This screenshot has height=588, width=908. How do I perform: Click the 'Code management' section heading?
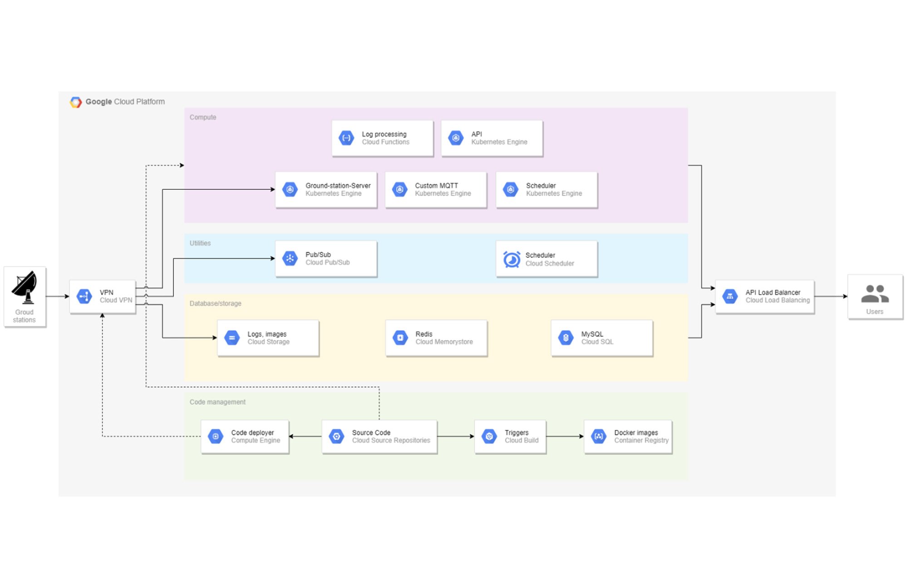point(217,402)
